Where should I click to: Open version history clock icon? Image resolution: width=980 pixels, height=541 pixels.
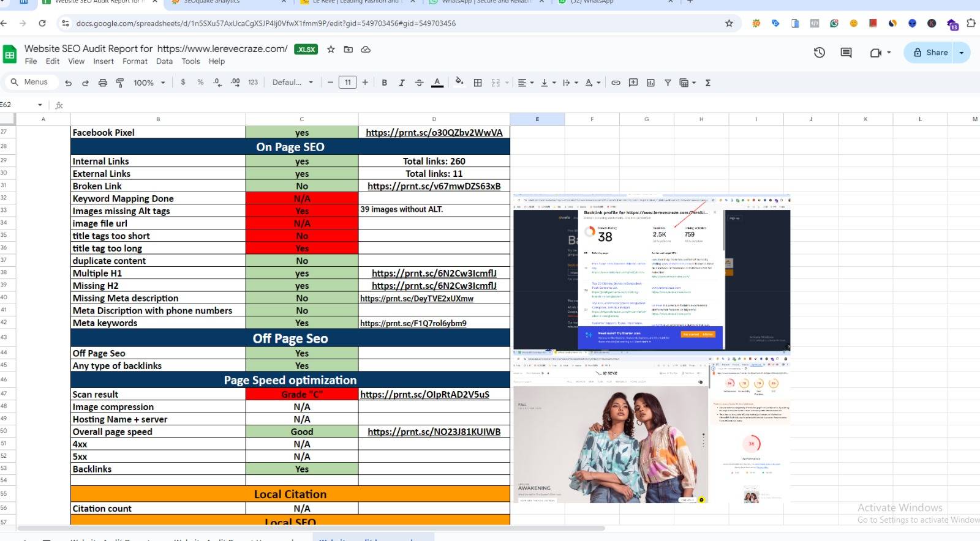point(819,53)
